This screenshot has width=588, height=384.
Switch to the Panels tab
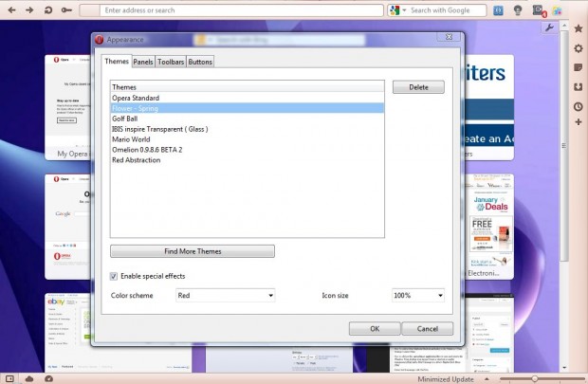143,62
